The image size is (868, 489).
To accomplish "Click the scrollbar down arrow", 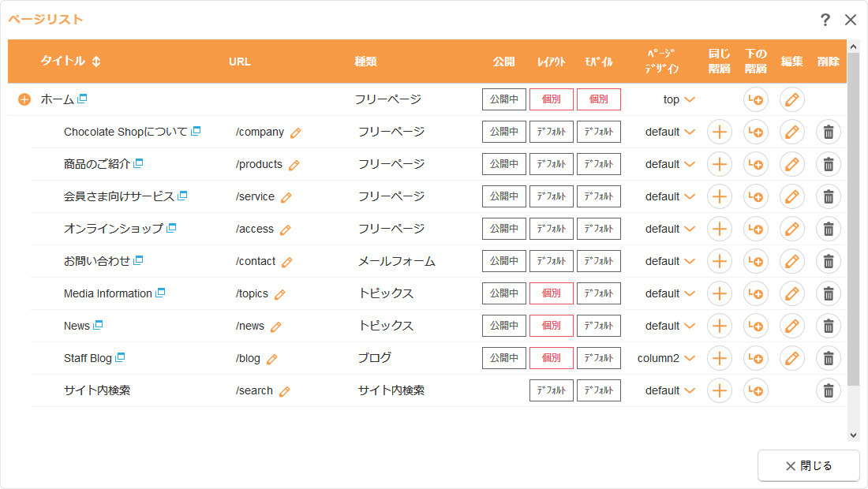I will (853, 435).
